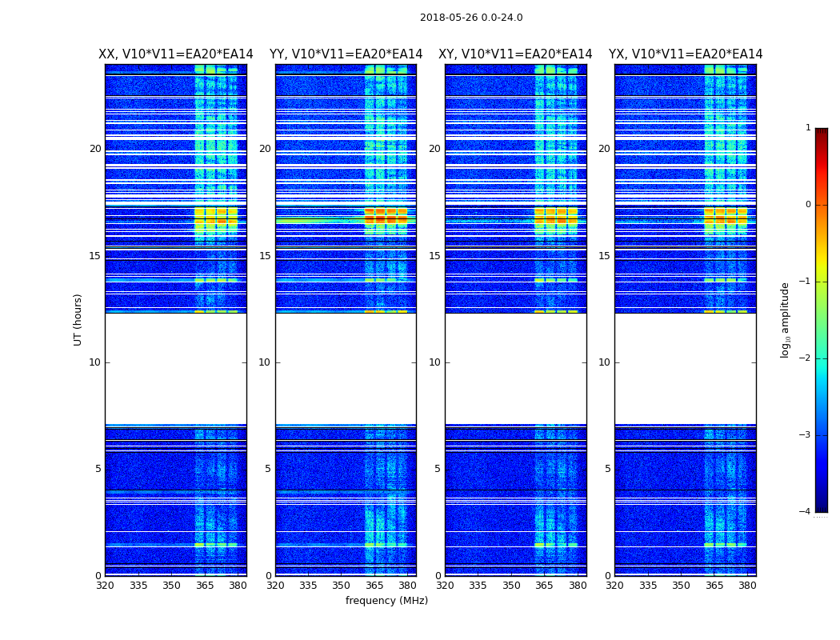Click the white data gap in XX panel
This screenshot has height=640, width=840.
pos(175,368)
